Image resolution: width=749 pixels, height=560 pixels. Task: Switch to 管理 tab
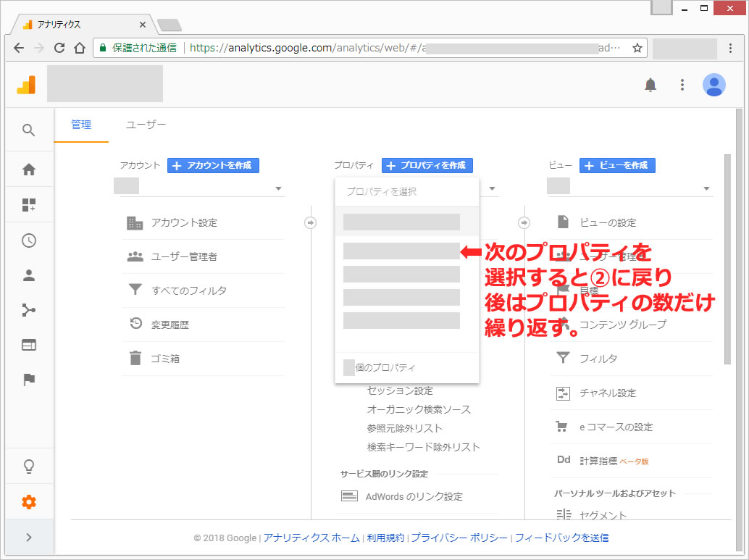tap(81, 125)
